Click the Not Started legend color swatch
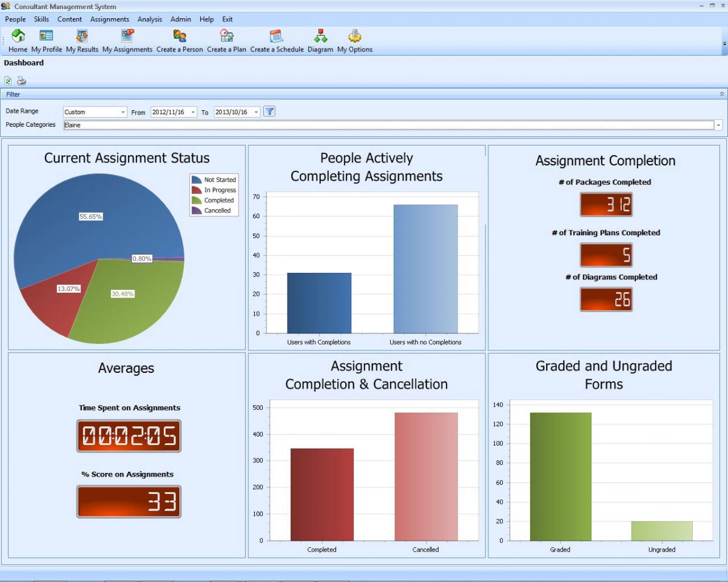The height and width of the screenshot is (582, 728). (197, 180)
